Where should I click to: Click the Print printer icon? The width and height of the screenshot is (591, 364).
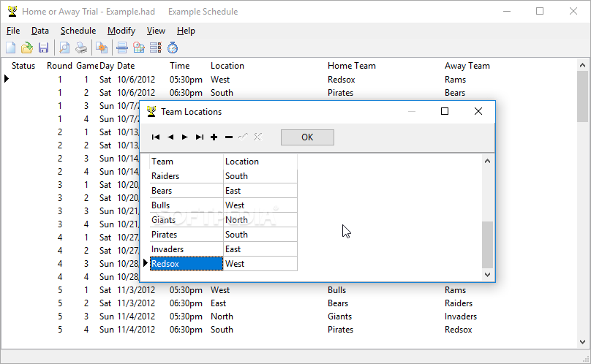(x=81, y=48)
